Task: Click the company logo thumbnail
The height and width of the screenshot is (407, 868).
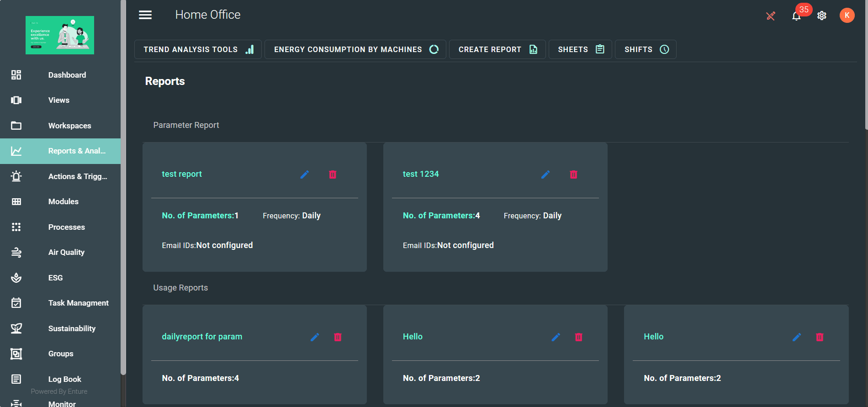Action: [60, 35]
